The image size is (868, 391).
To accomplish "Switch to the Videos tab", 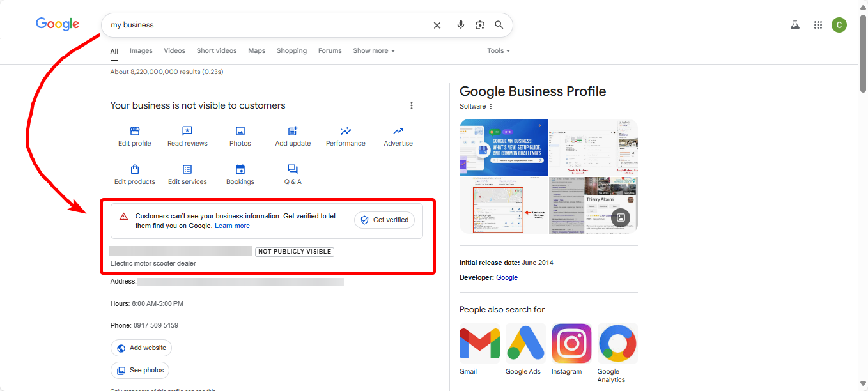I will pos(174,51).
